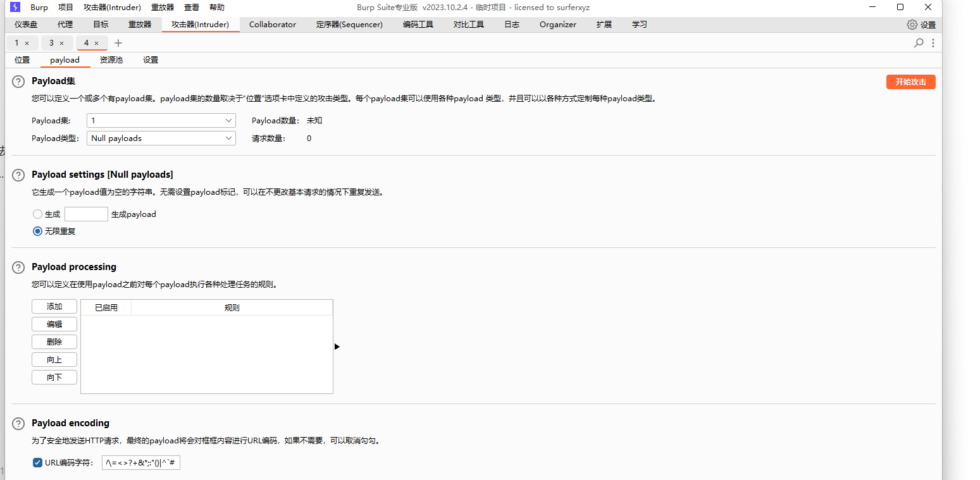Switch to the Collaborator tab
Image resolution: width=980 pixels, height=480 pixels.
click(x=273, y=25)
